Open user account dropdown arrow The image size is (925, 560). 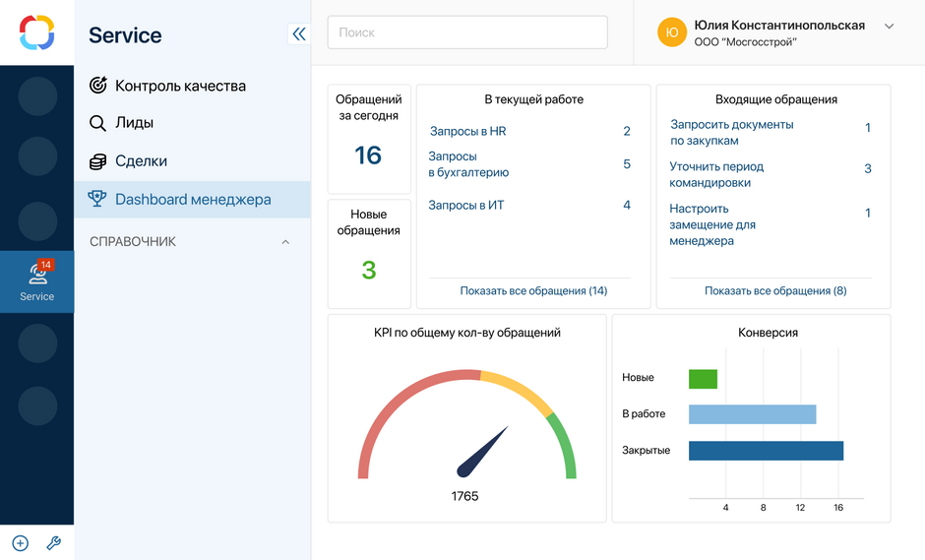tap(889, 26)
